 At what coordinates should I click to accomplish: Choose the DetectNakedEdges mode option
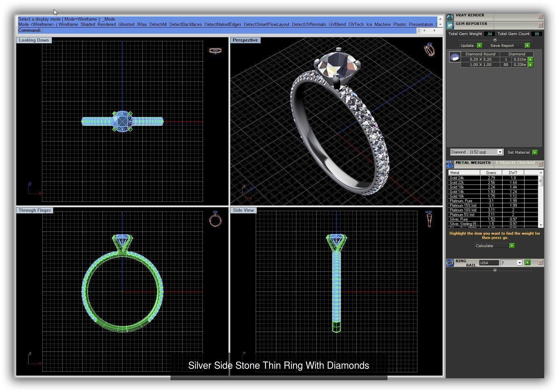(223, 25)
